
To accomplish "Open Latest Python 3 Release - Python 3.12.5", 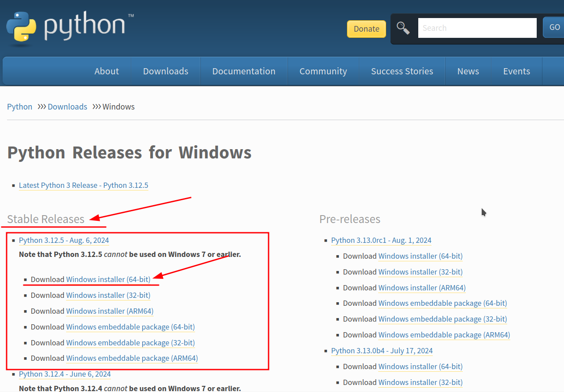I will [84, 185].
